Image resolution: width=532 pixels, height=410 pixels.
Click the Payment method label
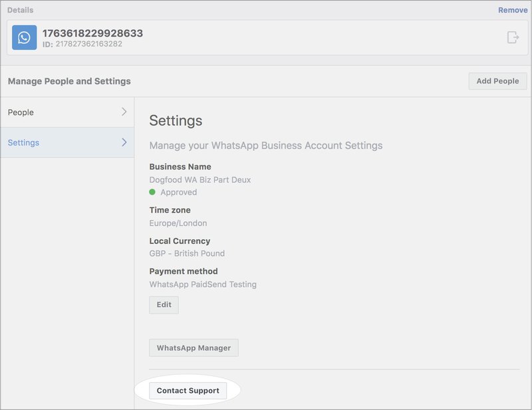click(184, 271)
